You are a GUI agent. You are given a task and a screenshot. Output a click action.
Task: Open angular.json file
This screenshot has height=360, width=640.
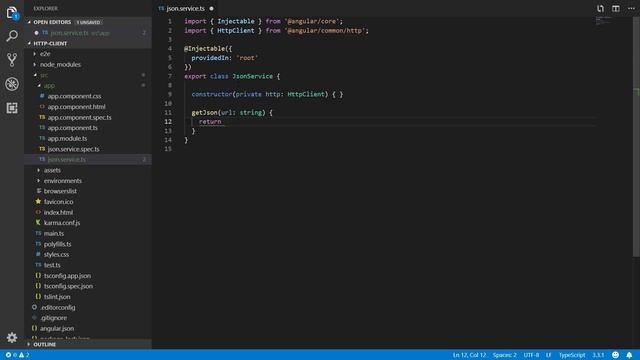pos(57,329)
